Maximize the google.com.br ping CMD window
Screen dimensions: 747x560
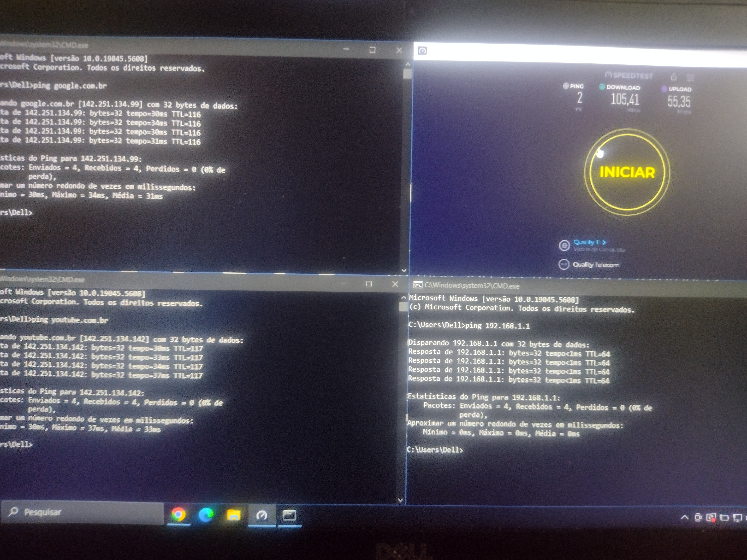(373, 50)
